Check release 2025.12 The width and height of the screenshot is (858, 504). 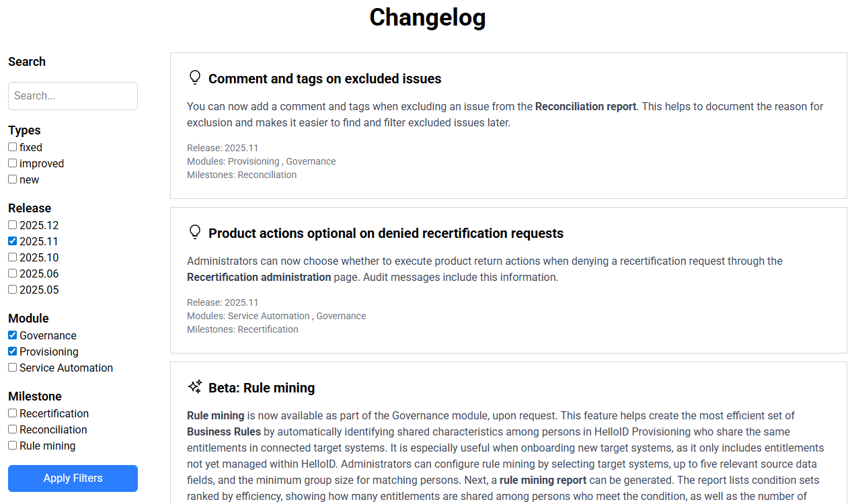tap(11, 224)
